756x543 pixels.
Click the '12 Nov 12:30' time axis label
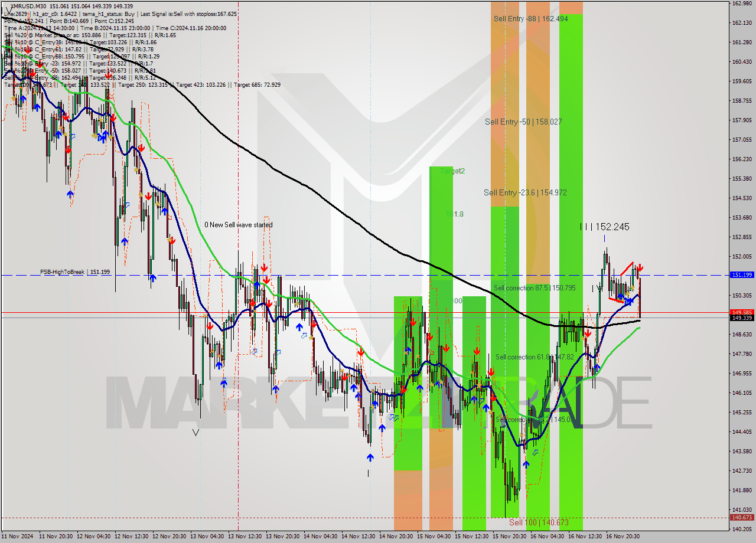(x=132, y=537)
